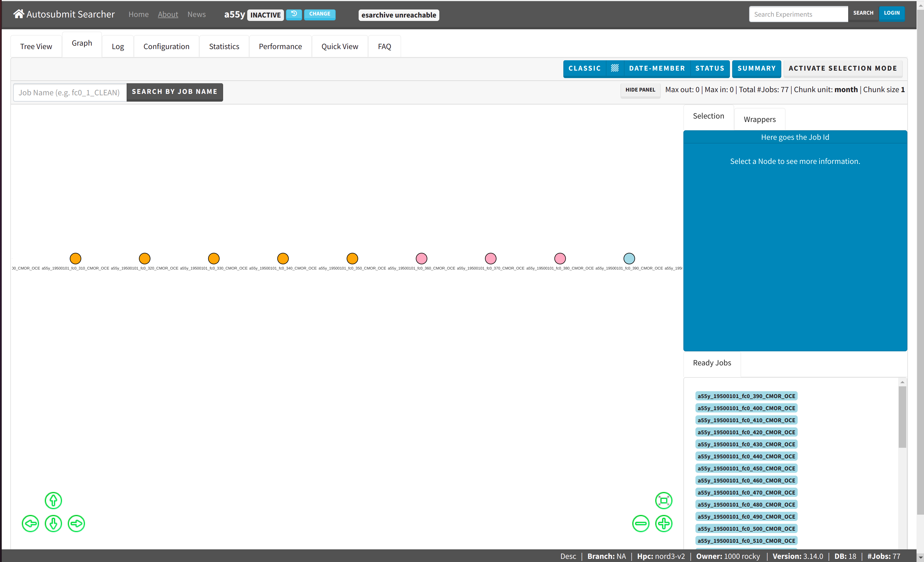This screenshot has width=924, height=562.
Task: Click the LOGIN button
Action: 892,13
